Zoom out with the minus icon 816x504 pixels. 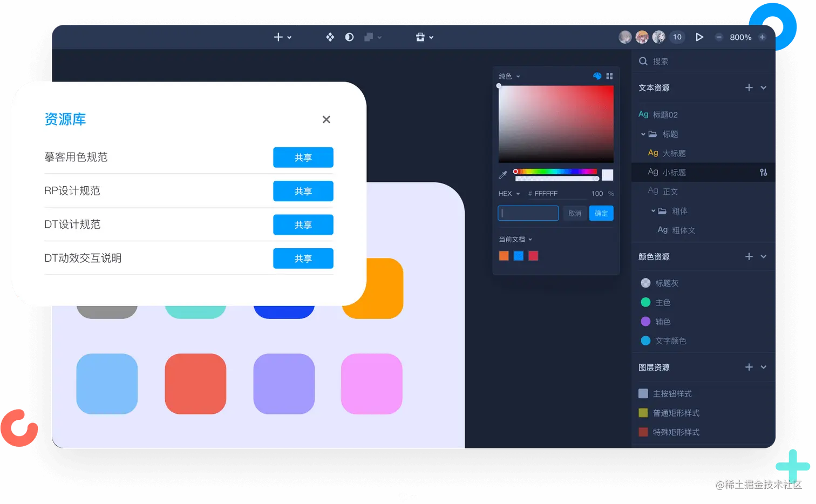(x=719, y=37)
